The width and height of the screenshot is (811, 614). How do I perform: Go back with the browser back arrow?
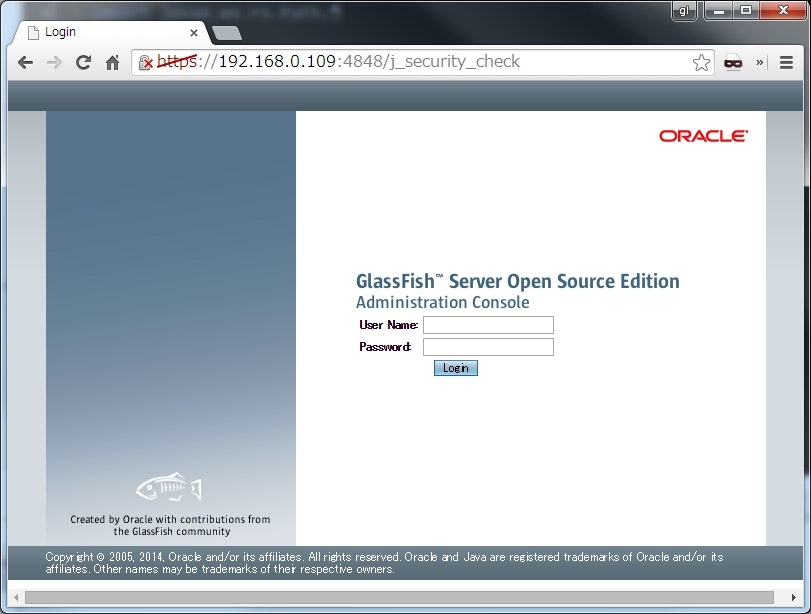(x=25, y=63)
